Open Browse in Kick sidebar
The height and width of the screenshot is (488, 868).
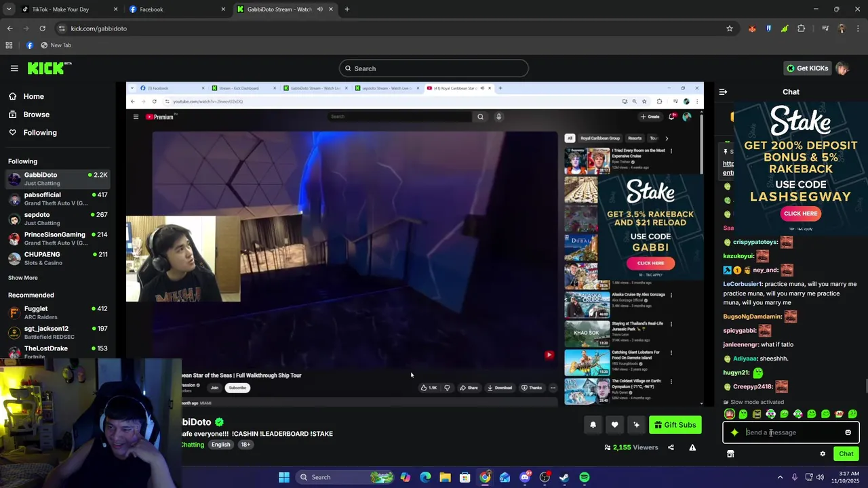28,115
